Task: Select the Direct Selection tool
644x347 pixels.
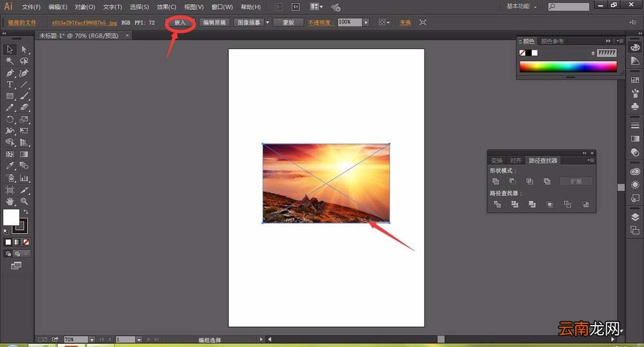Action: coord(24,50)
